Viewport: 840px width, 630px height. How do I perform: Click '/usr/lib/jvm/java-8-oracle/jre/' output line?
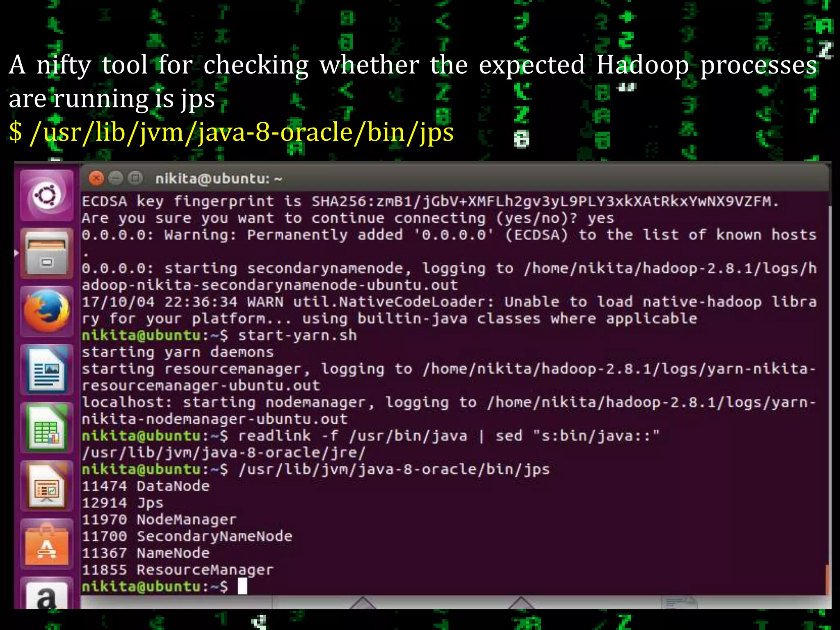click(x=224, y=453)
